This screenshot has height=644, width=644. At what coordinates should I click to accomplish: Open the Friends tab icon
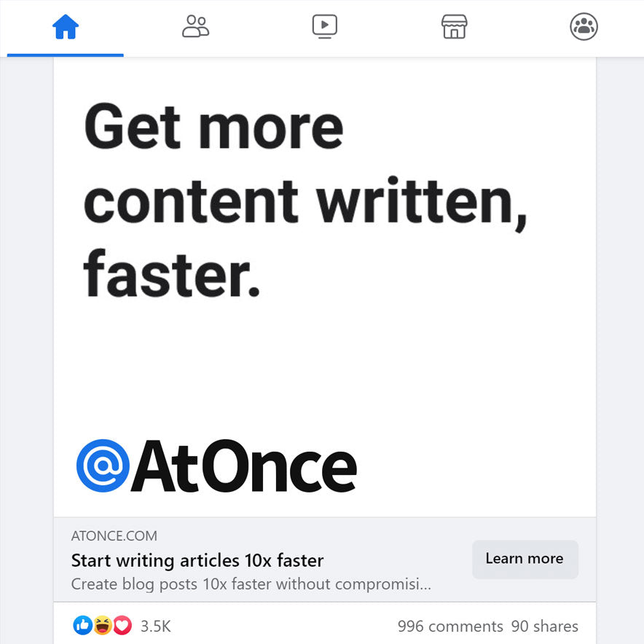[195, 26]
